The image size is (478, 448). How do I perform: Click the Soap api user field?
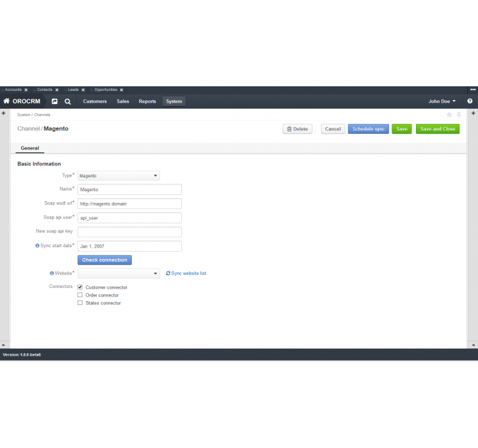point(130,218)
